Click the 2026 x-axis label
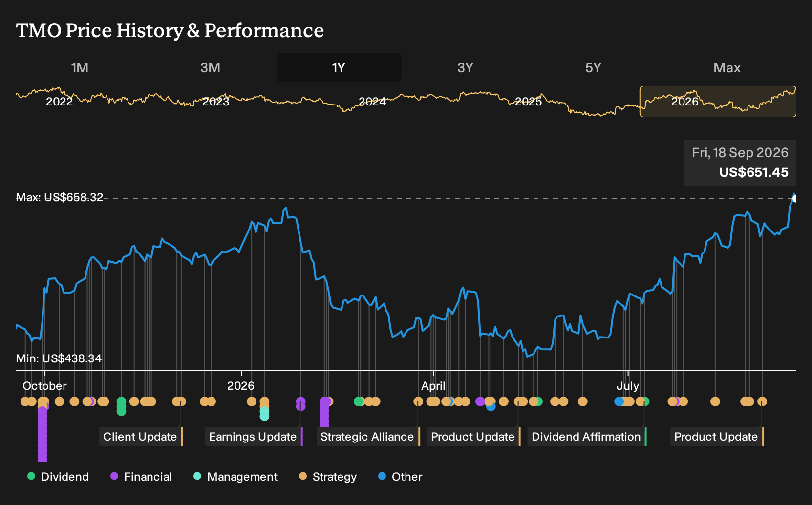This screenshot has height=505, width=812. click(x=241, y=386)
